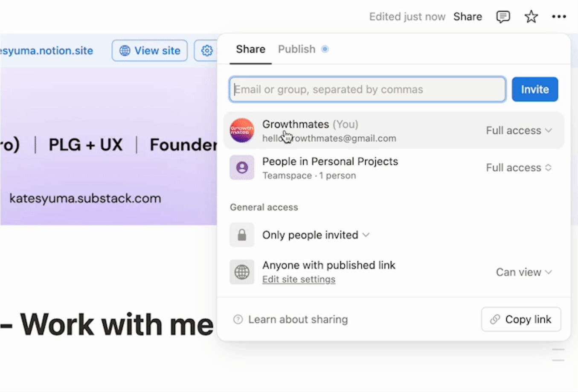Open the three-dots more options menu
The height and width of the screenshot is (392, 578).
[559, 17]
